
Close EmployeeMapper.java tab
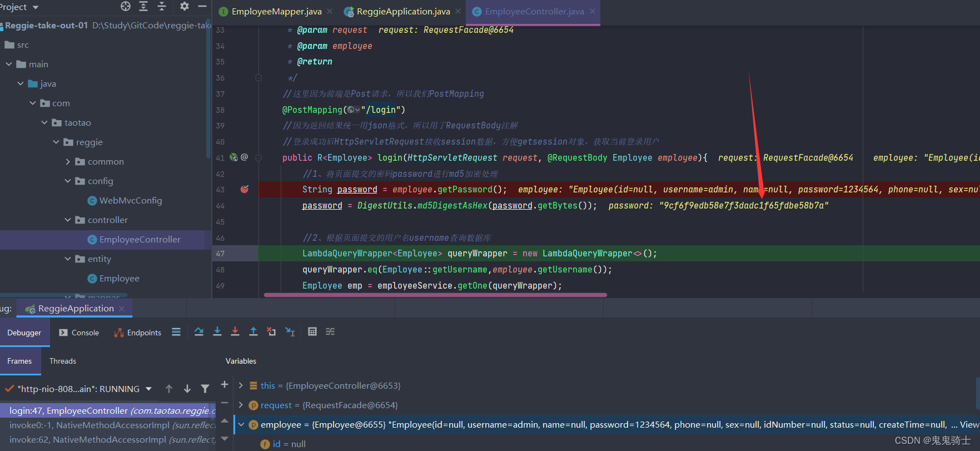(330, 12)
